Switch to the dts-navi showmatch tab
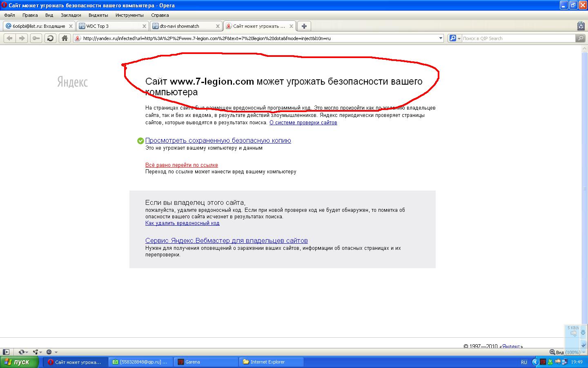Viewport: 588px width, 368px height. [x=186, y=26]
